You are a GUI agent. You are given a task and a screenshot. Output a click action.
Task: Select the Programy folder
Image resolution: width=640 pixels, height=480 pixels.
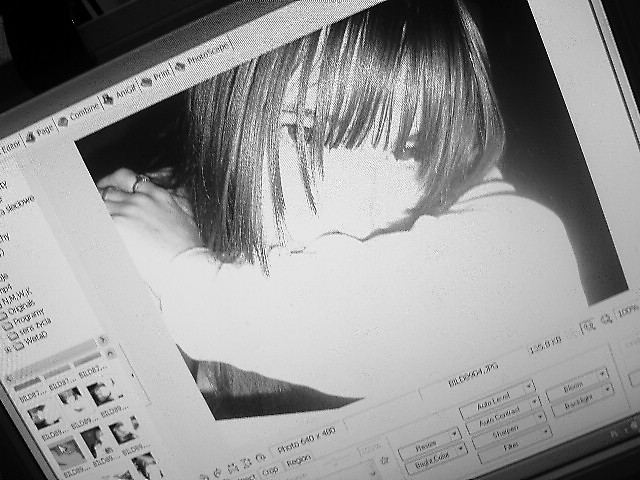(29, 317)
